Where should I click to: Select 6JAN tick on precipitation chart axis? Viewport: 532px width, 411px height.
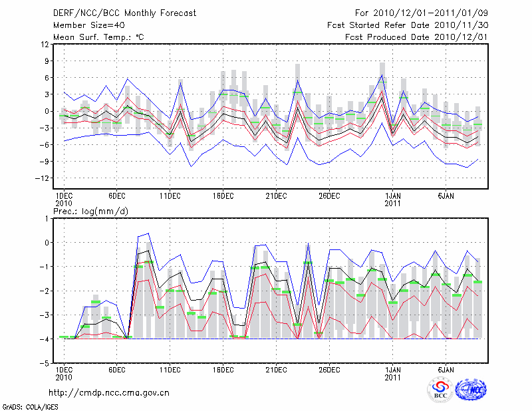tap(446, 368)
